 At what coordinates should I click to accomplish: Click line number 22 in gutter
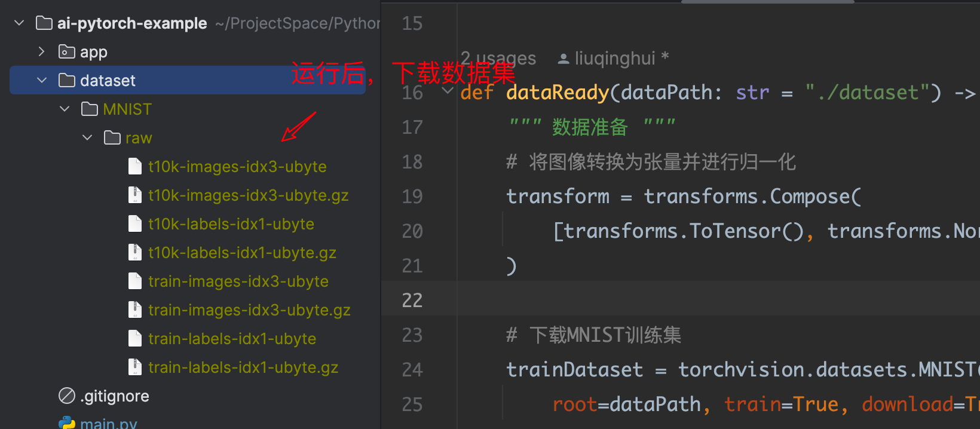(x=412, y=300)
